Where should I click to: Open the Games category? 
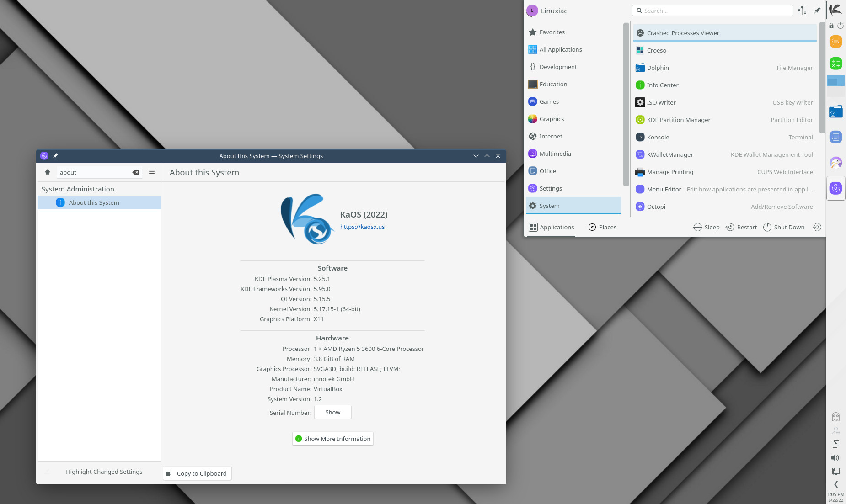point(573,101)
